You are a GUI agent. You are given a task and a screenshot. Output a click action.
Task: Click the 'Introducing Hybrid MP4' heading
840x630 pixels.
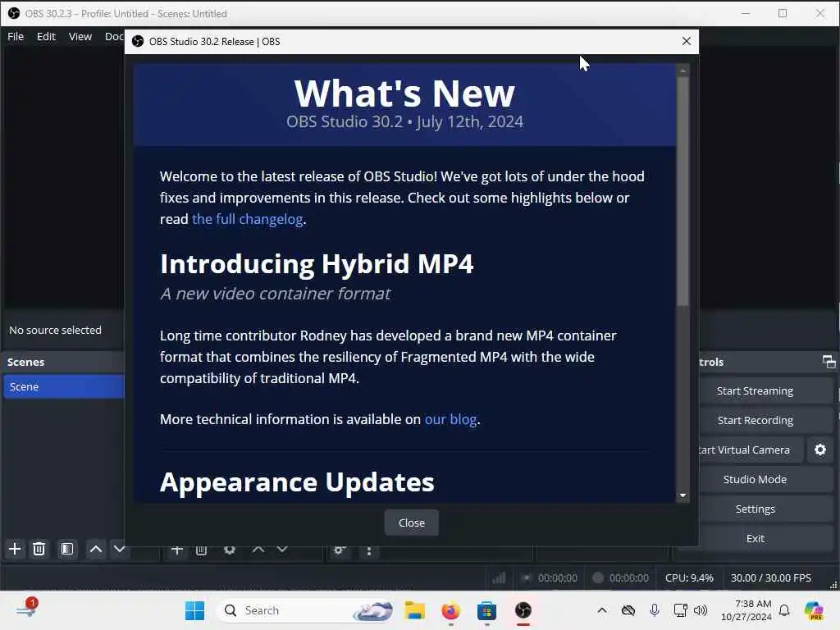[x=317, y=263]
